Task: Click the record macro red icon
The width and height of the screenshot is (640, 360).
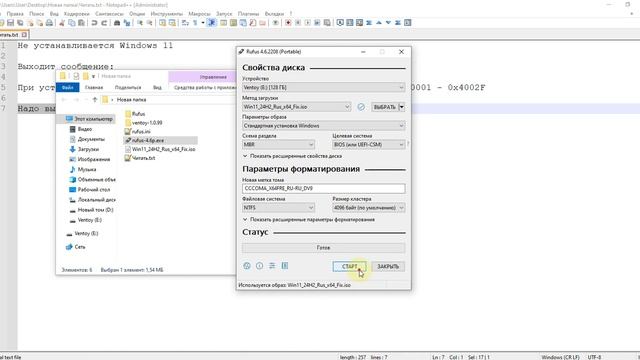Action: point(288,23)
